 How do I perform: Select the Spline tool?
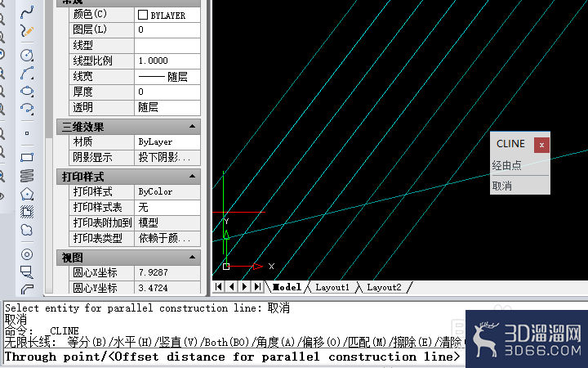coord(27,12)
